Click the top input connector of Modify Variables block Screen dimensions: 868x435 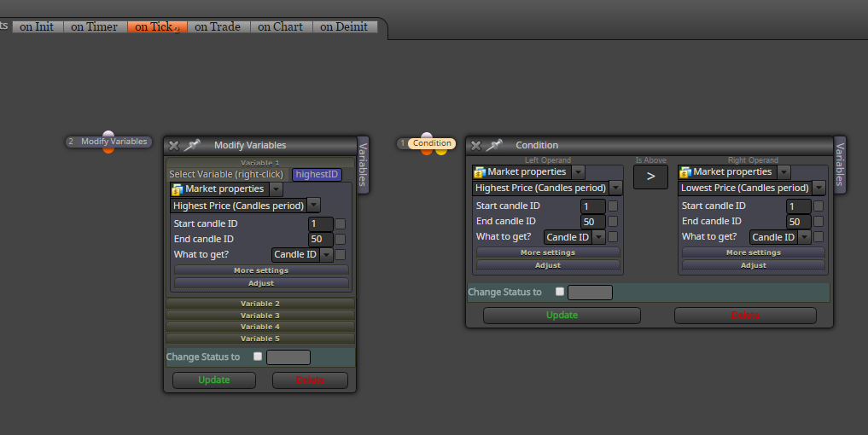point(108,133)
